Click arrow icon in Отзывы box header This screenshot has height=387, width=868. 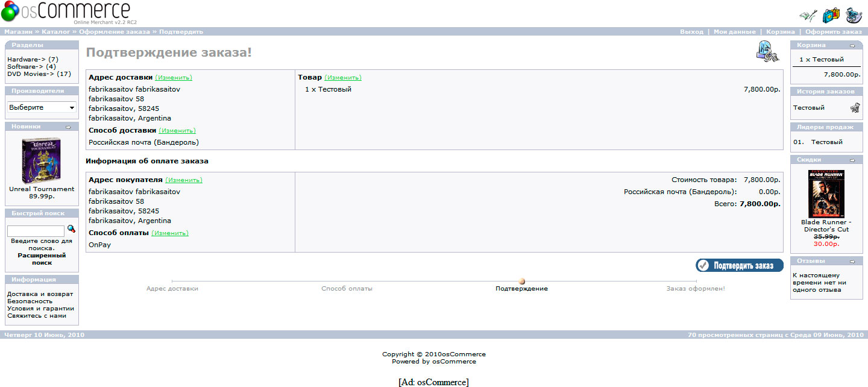(x=852, y=262)
